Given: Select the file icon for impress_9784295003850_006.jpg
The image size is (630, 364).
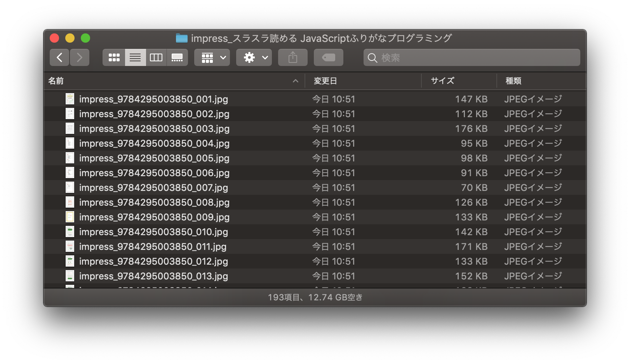Looking at the screenshot, I should click(70, 173).
